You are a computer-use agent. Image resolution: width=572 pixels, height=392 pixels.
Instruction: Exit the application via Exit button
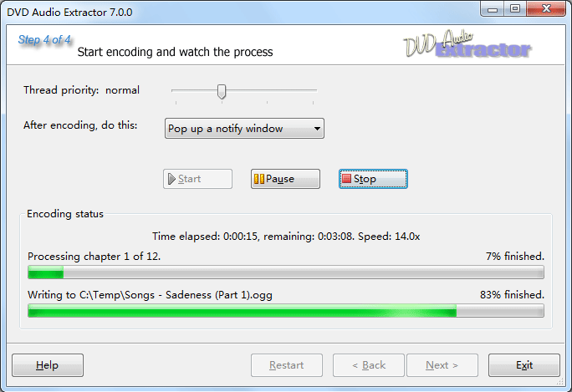524,365
